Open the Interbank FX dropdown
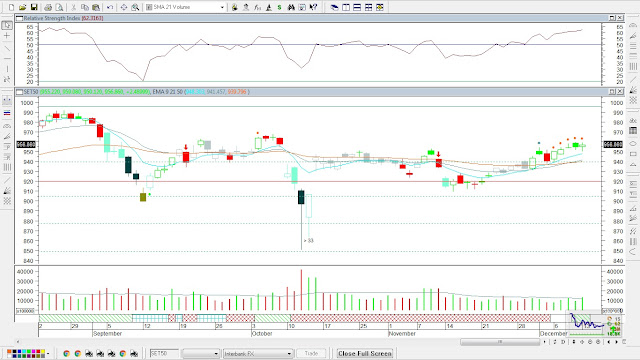Image resolution: width=640 pixels, height=360 pixels. click(258, 353)
